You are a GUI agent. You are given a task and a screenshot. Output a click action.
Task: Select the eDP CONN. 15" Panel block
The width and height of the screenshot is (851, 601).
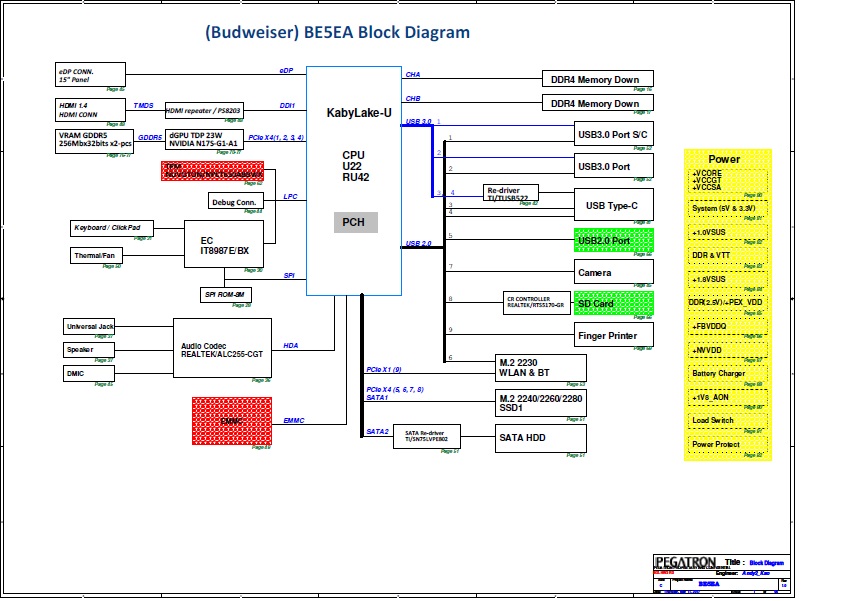(90, 74)
